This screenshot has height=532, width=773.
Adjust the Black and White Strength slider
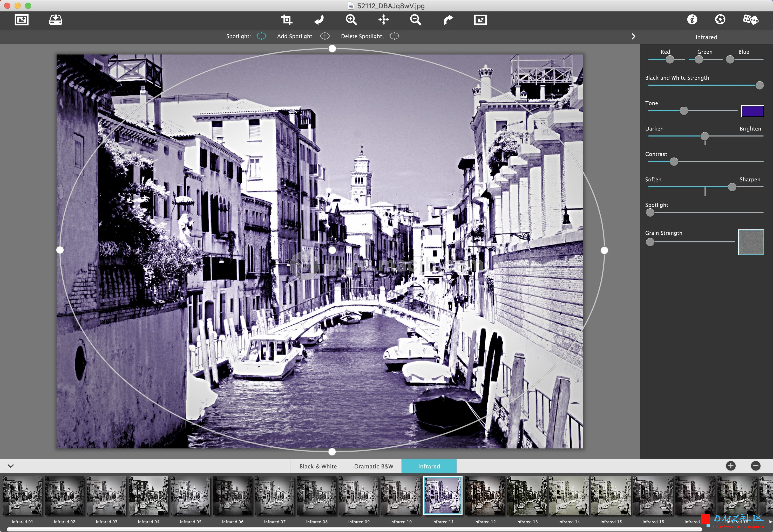706,85
